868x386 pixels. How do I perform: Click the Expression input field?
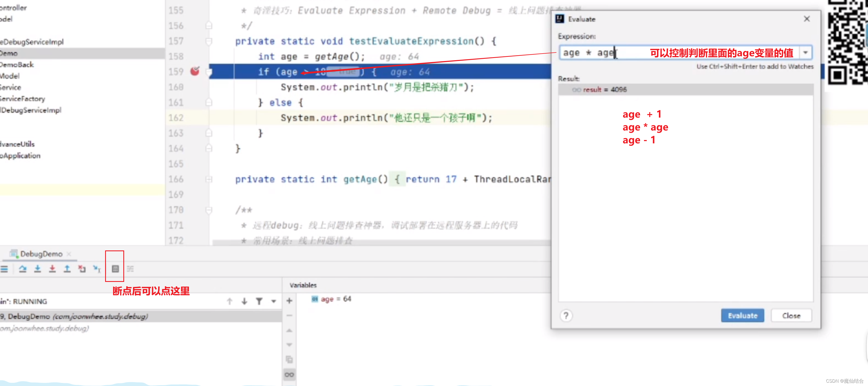tap(679, 52)
